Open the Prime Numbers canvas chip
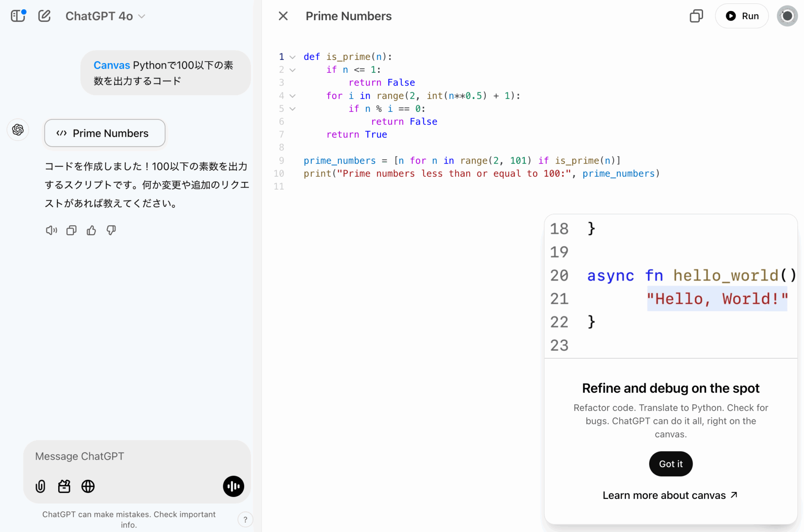This screenshot has height=532, width=804. 105,133
